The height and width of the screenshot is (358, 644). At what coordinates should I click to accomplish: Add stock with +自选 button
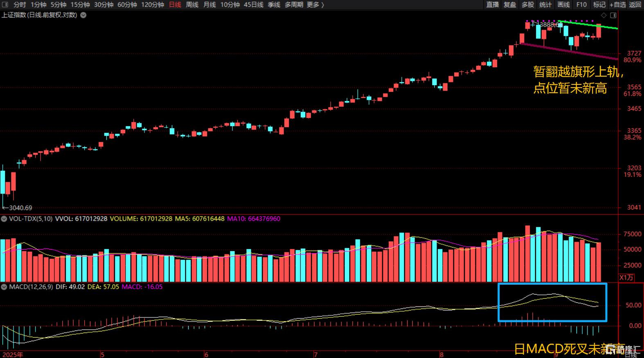(617, 5)
